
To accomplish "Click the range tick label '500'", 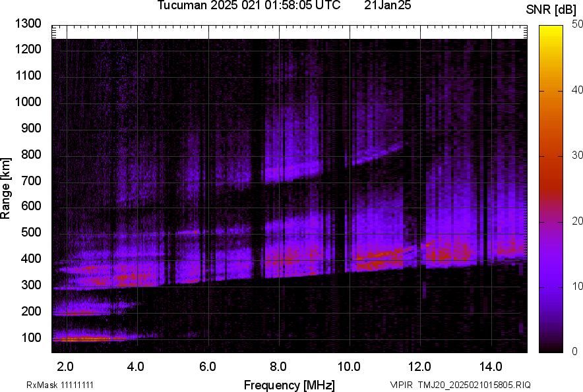I will pos(31,232).
